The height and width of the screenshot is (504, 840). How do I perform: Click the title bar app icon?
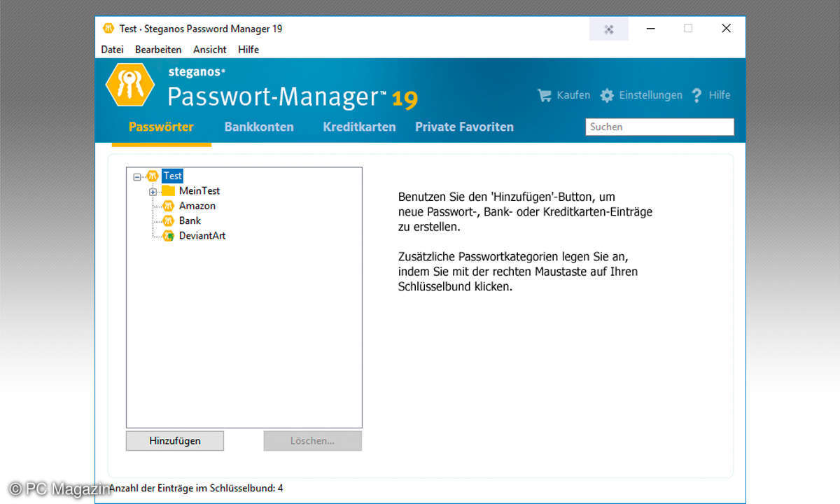[108, 29]
